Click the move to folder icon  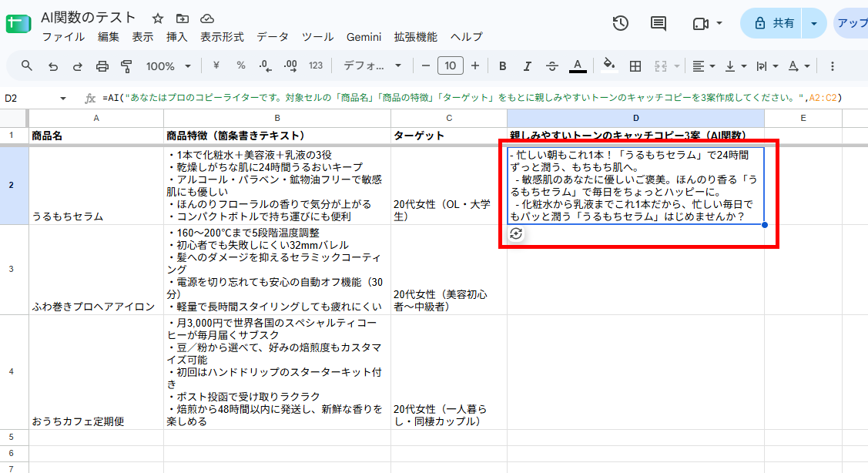click(x=182, y=18)
